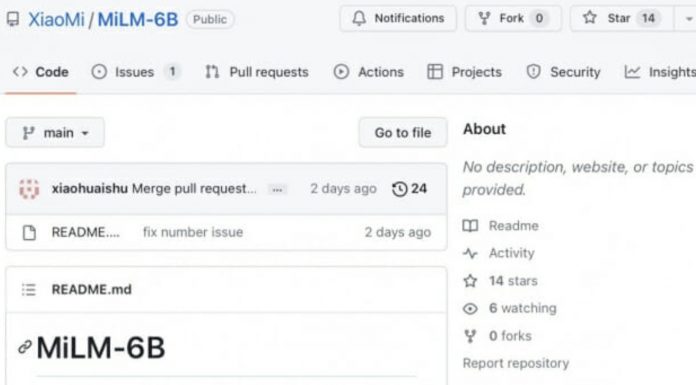The width and height of the screenshot is (696, 385).
Task: Click the file icon beside README
Action: 29,232
